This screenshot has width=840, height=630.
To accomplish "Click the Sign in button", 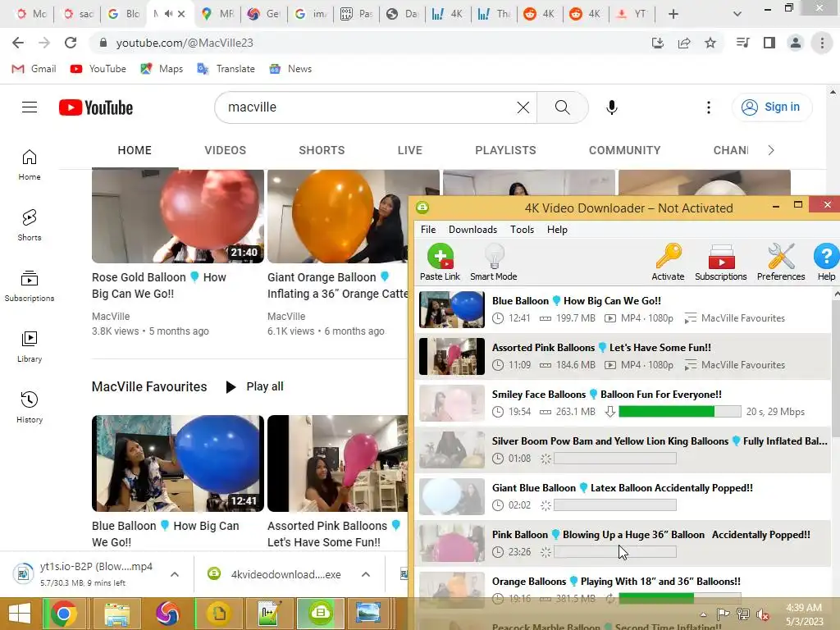I will pos(771,107).
